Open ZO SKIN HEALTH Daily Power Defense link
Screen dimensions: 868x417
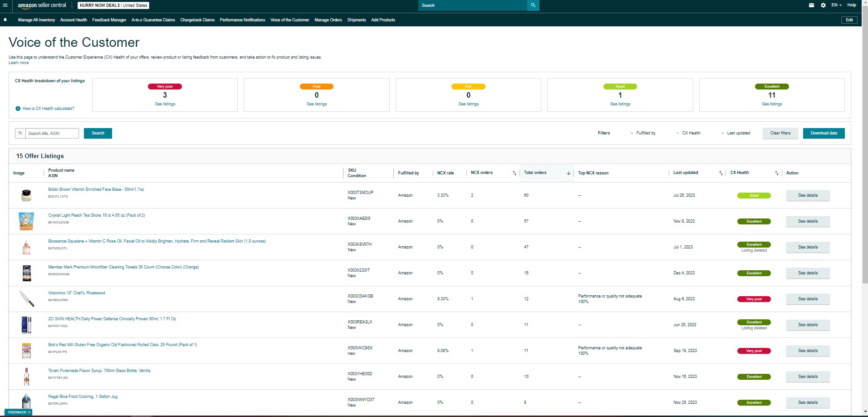coord(112,319)
